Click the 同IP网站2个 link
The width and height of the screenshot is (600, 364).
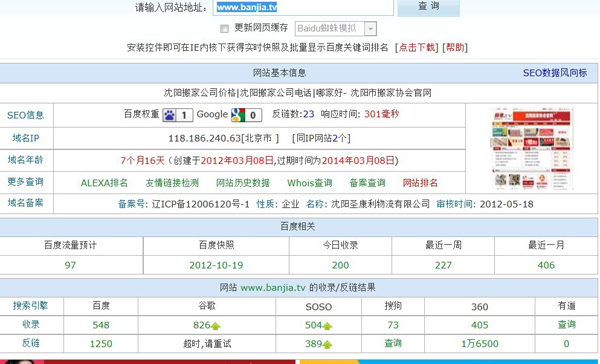coord(321,138)
